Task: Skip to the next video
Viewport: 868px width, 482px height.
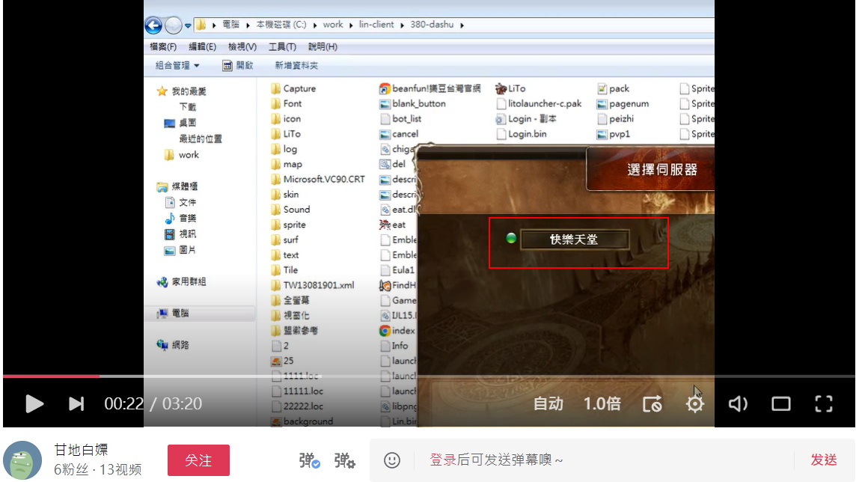Action: tap(76, 404)
